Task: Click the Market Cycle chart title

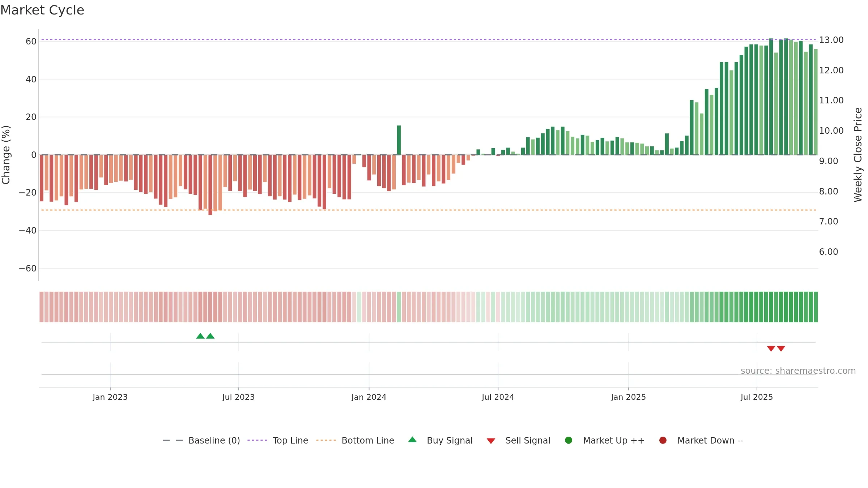Action: tap(42, 10)
